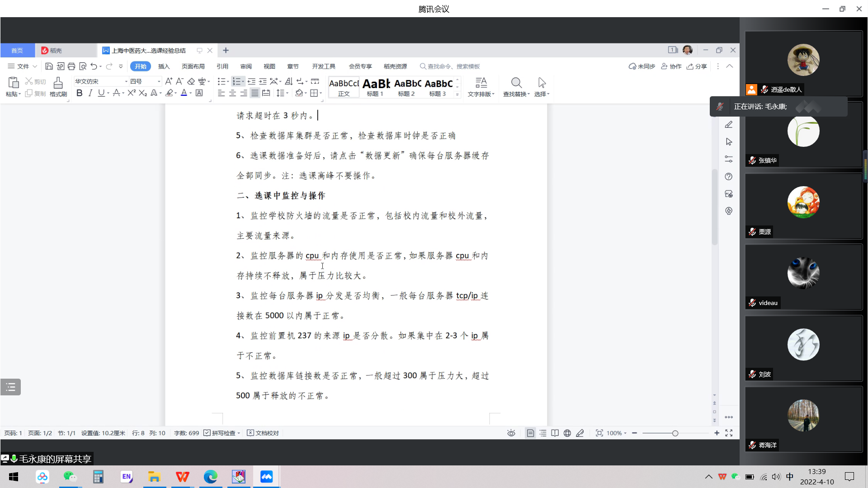The width and height of the screenshot is (868, 488).
Task: Toggle the eye protection mode icon
Action: (x=511, y=433)
